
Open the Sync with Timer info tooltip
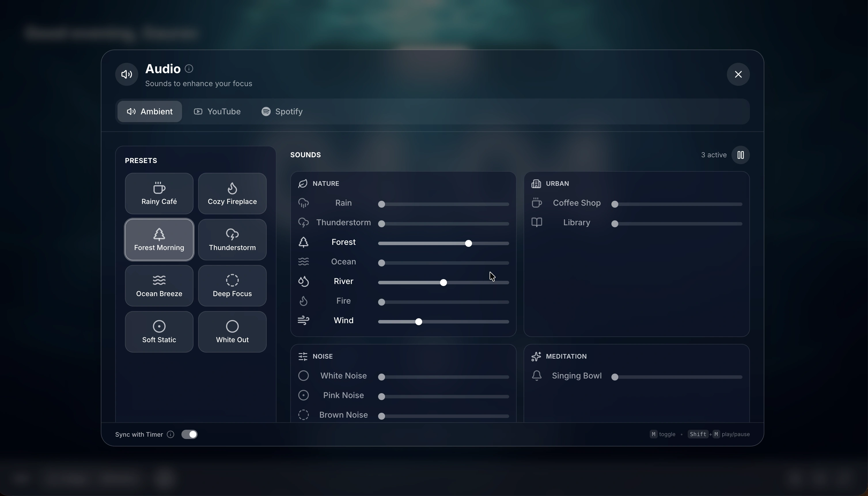[170, 434]
